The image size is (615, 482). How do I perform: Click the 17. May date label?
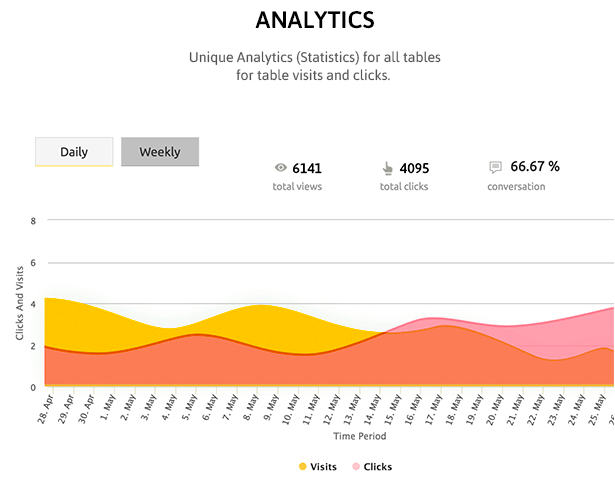(435, 409)
